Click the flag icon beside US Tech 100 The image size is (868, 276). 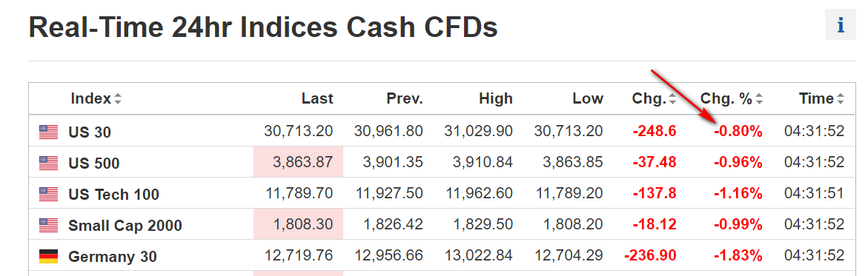click(x=49, y=194)
